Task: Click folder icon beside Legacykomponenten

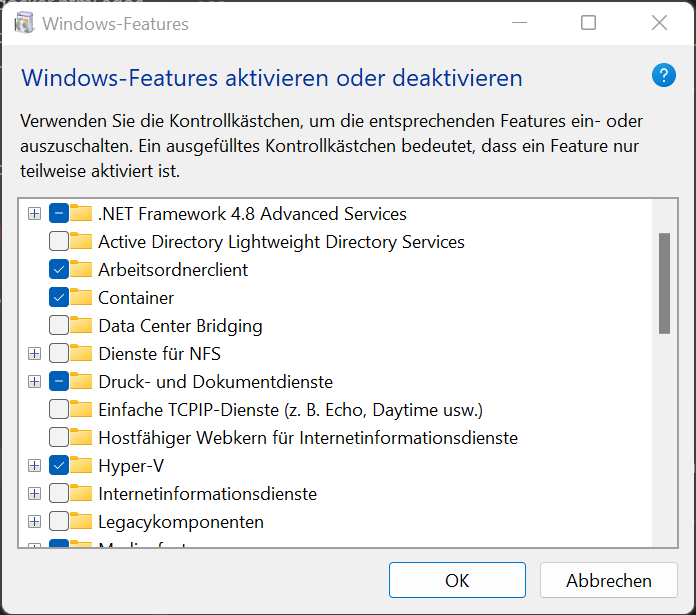Action: (x=81, y=521)
